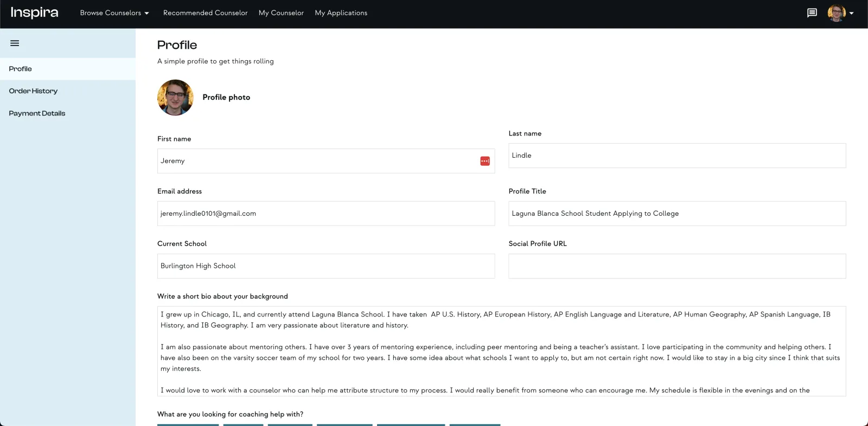Image resolution: width=868 pixels, height=426 pixels.
Task: Click inside the short bio text area
Action: (501, 351)
